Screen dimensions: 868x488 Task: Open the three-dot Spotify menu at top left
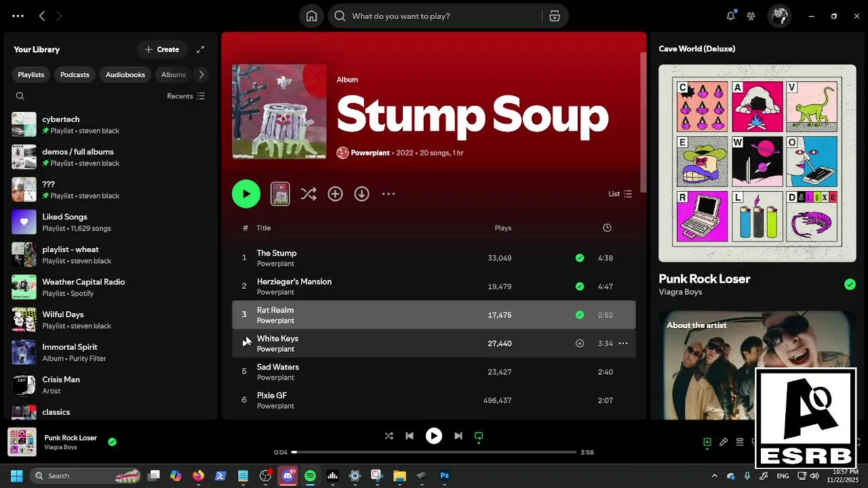click(18, 16)
